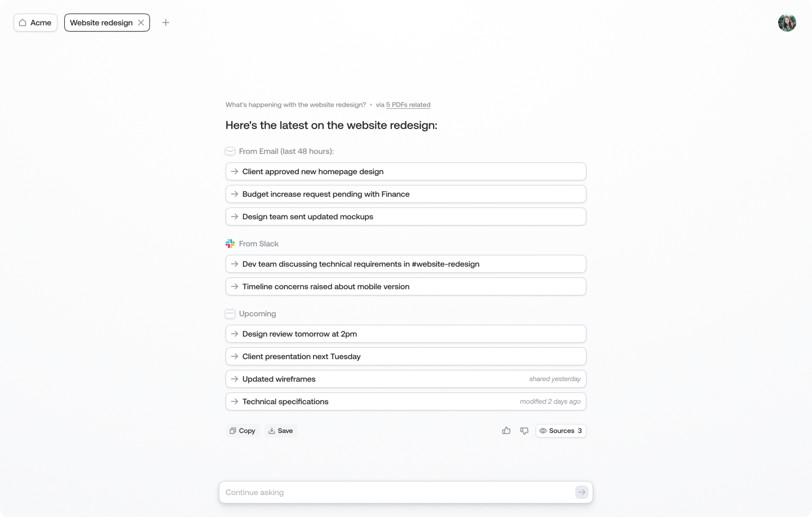Switch to Website redesign tab
This screenshot has width=812, height=517.
click(x=101, y=23)
